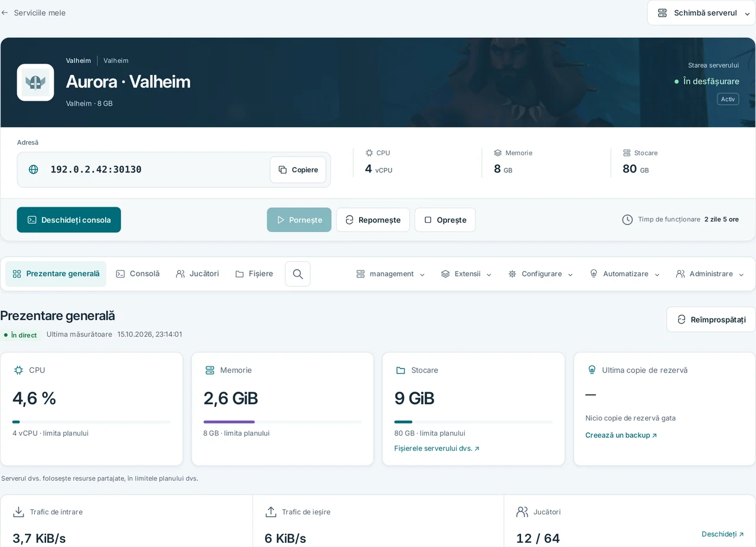Click the backup icon on the Ultima copie de rezervă card
This screenshot has height=547, width=756.
[592, 370]
